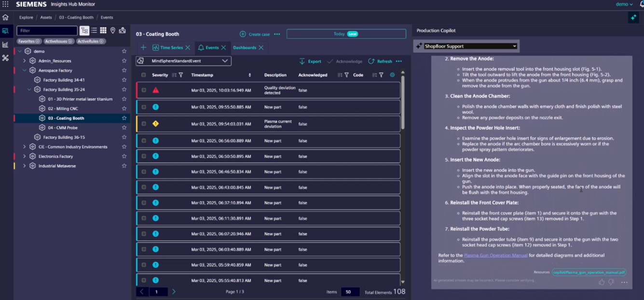Screen dimensions: 644x300
Task: Click the Export button
Action: tap(310, 61)
